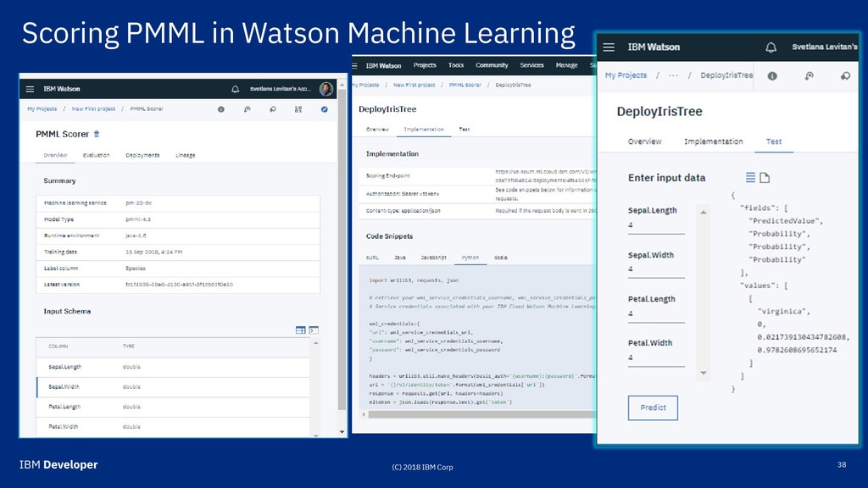Open notifications bell in DeployIrisTree test window
The height and width of the screenshot is (488, 868).
(x=771, y=47)
